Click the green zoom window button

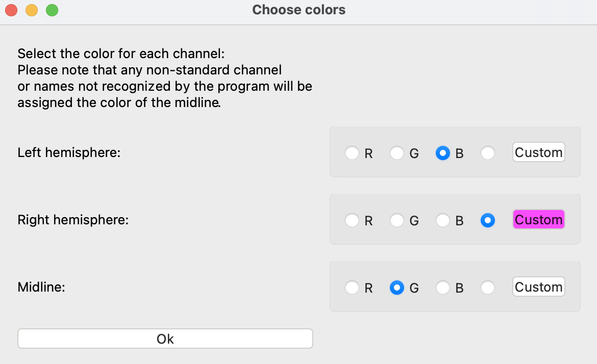pyautogui.click(x=52, y=10)
